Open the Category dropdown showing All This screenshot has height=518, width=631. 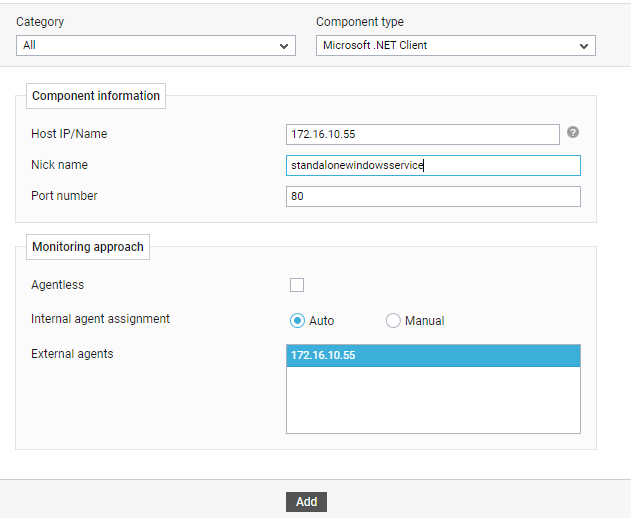pos(156,45)
